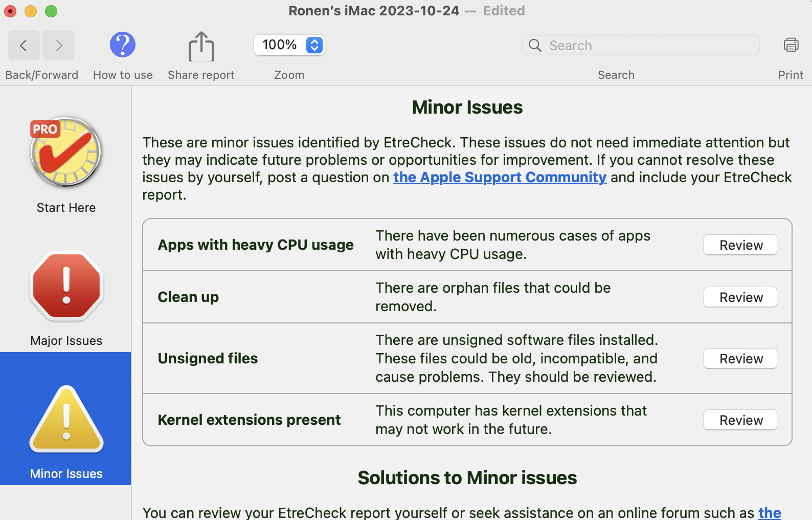Click the 'Unsigned files' row title
The image size is (812, 520).
208,359
